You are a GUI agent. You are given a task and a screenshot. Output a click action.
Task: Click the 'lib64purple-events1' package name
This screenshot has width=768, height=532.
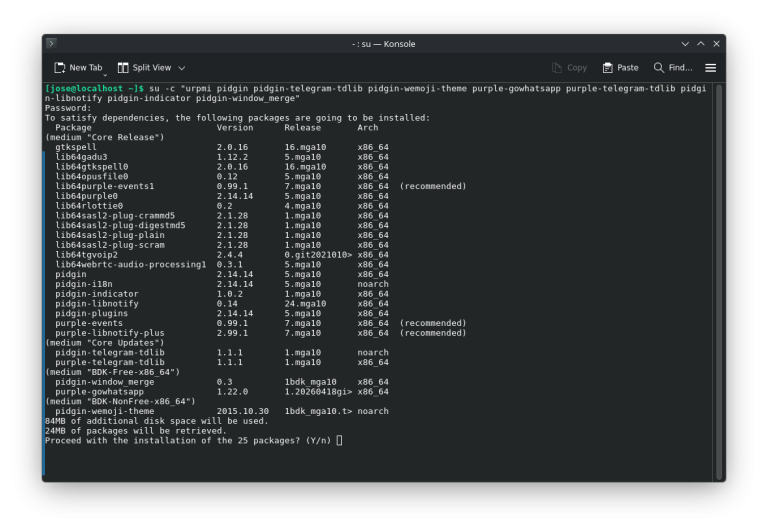[x=104, y=186]
